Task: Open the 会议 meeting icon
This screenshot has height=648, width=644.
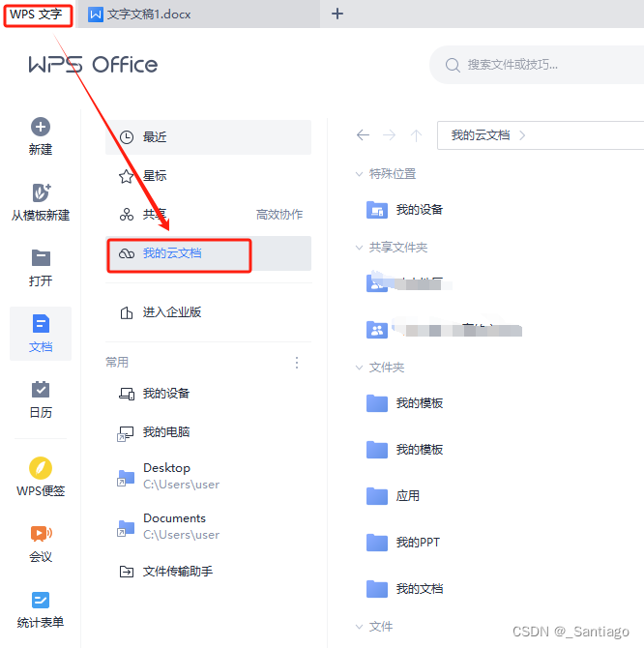Action: pyautogui.click(x=41, y=534)
